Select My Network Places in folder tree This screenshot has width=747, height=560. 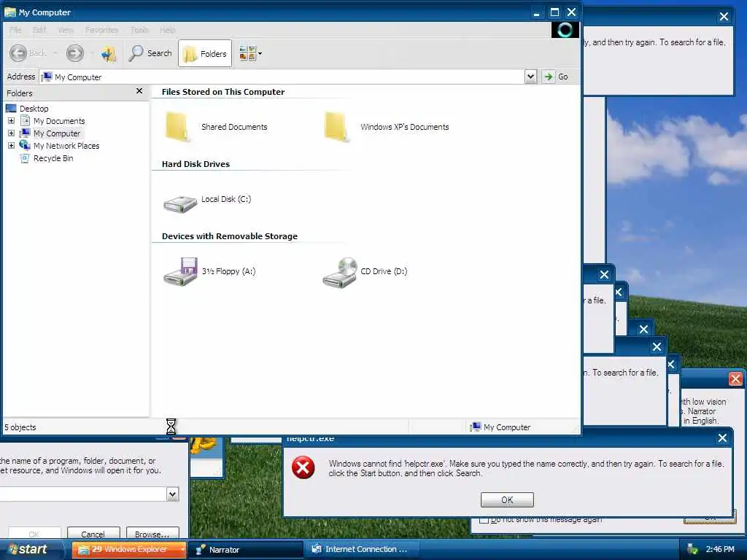click(x=66, y=146)
